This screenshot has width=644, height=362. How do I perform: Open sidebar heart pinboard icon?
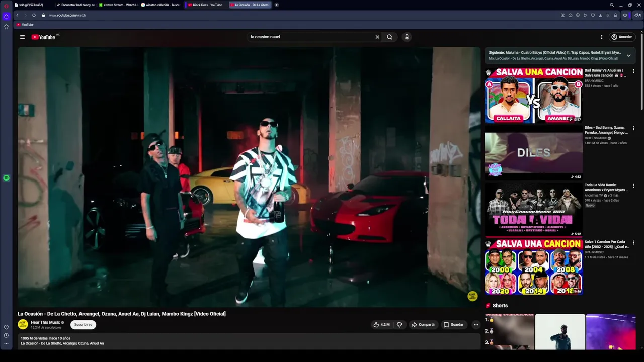pos(6,327)
